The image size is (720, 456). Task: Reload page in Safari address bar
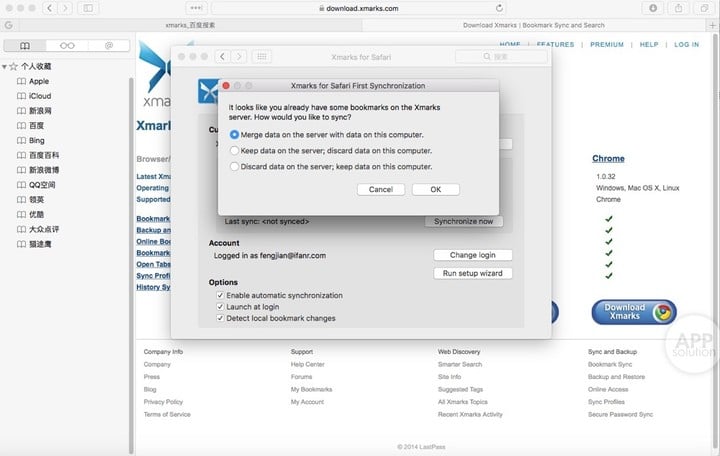(x=499, y=8)
